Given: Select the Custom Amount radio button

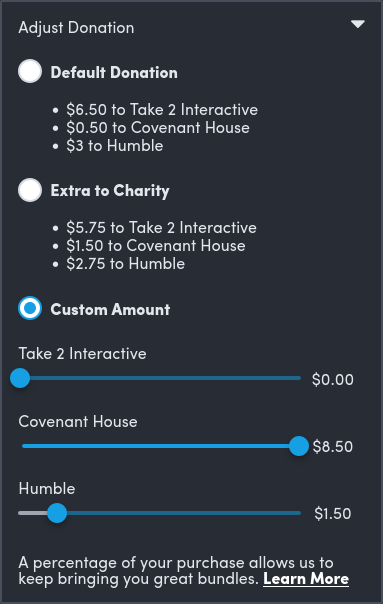Looking at the screenshot, I should point(30,308).
